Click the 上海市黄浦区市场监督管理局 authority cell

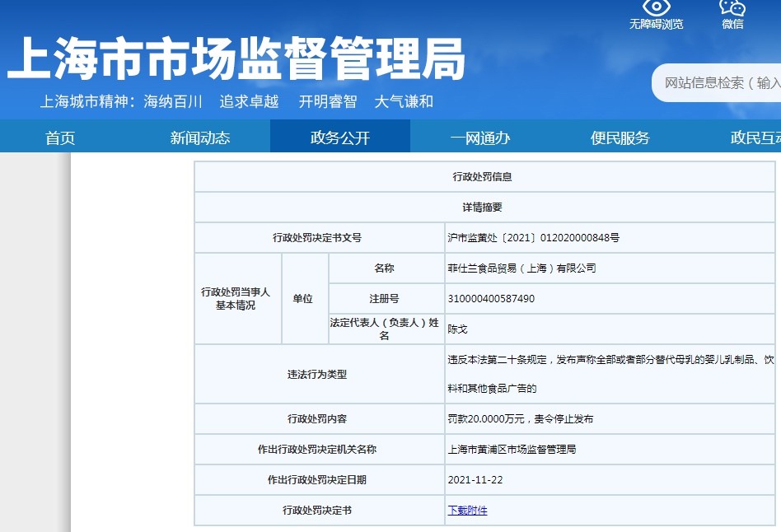pos(512,450)
